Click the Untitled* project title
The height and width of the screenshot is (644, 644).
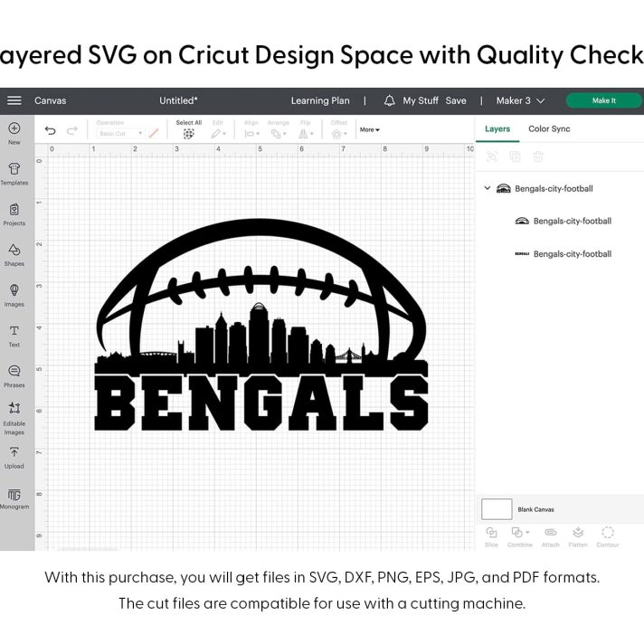point(178,100)
